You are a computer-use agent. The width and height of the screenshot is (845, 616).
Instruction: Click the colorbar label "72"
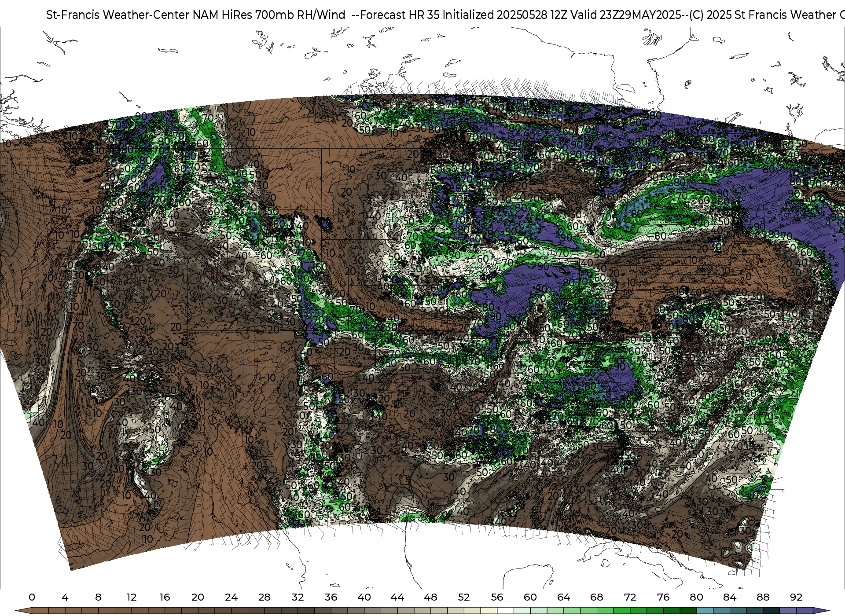630,597
